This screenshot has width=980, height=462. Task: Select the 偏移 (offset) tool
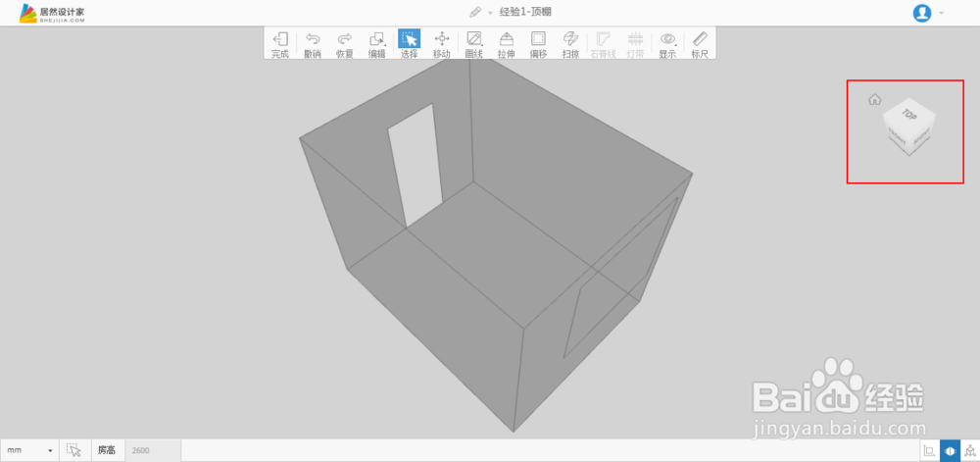539,44
